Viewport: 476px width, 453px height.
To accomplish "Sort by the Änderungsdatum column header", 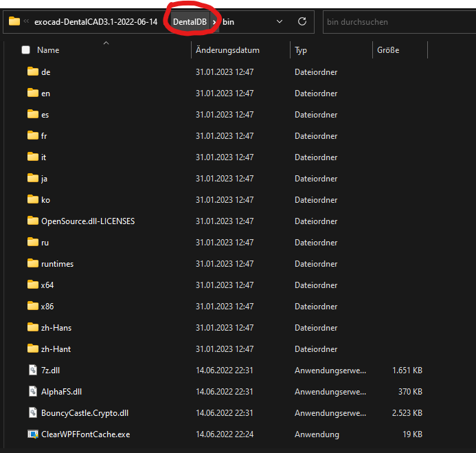I will 227,50.
